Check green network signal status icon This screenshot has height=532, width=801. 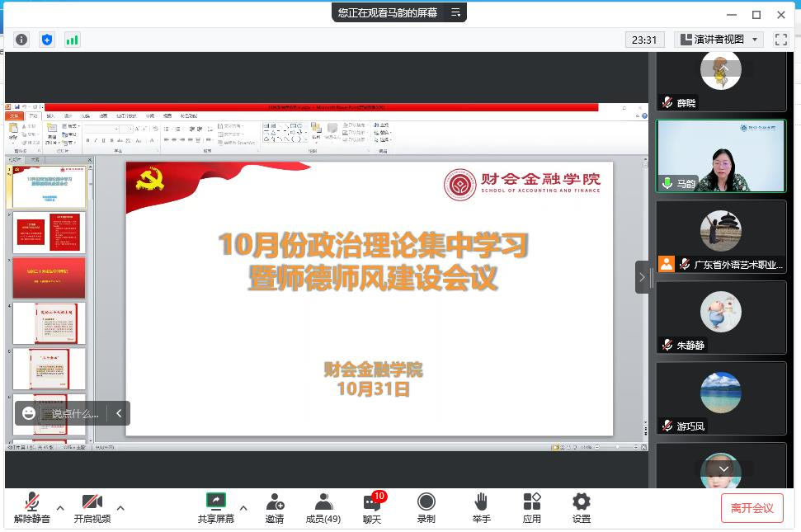(x=73, y=40)
